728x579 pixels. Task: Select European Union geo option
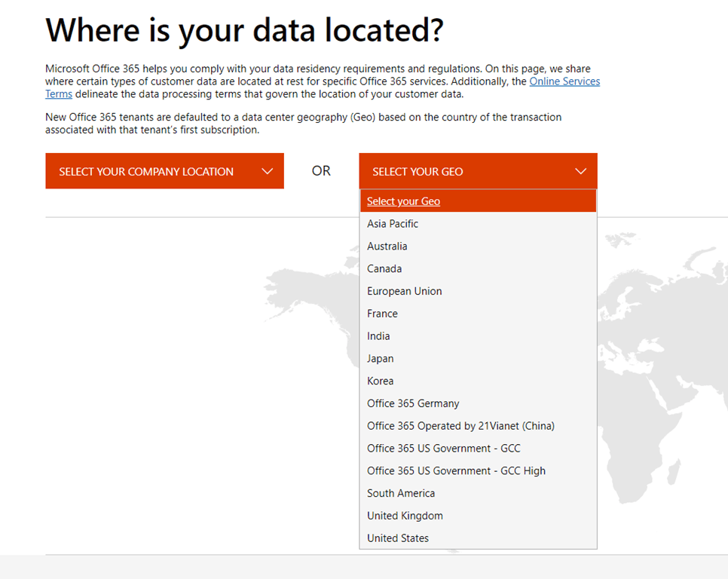tap(404, 291)
